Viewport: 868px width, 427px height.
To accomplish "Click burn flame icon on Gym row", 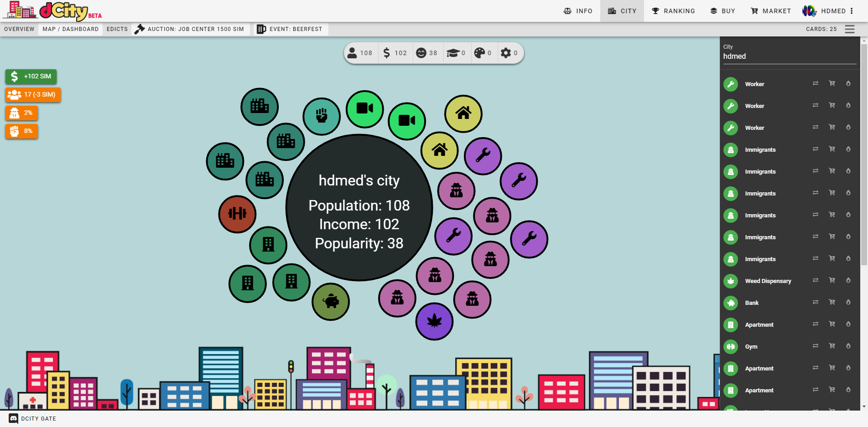I will (848, 346).
